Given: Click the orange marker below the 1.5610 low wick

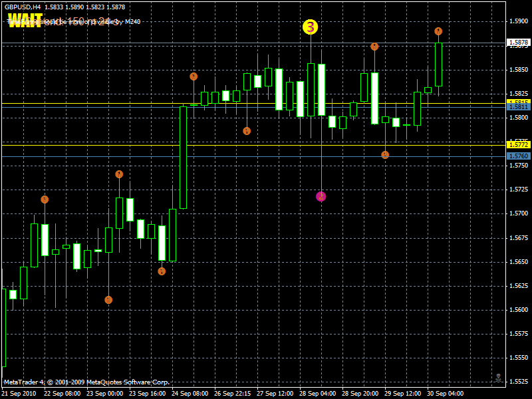Looking at the screenshot, I should 108,300.
